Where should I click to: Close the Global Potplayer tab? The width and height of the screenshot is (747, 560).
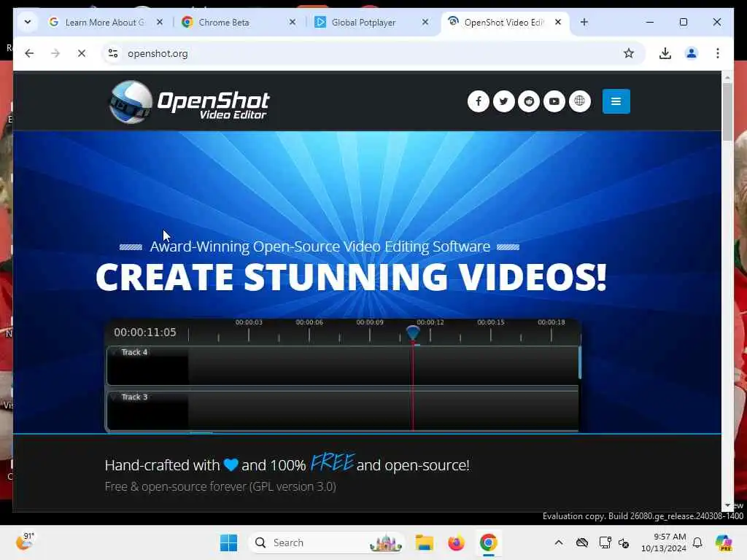click(425, 22)
